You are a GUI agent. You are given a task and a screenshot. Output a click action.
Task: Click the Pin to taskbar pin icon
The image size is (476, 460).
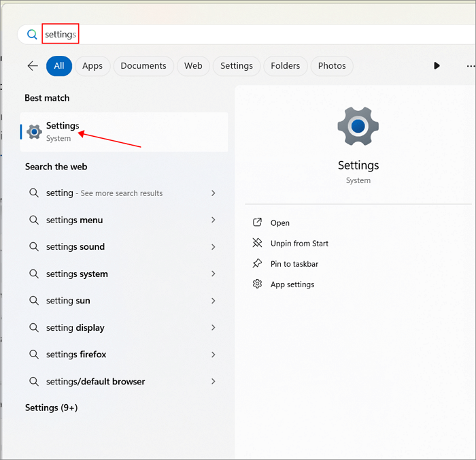[x=257, y=263]
